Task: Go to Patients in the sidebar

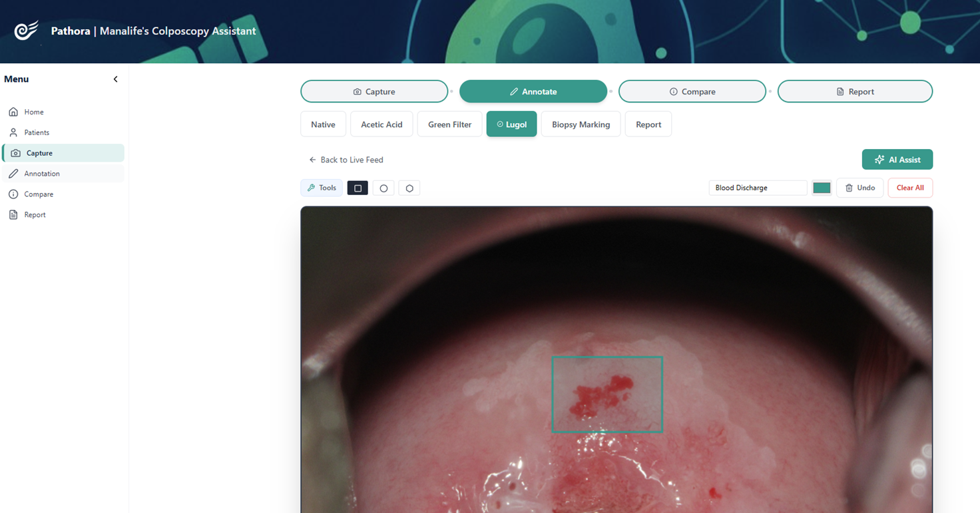Action: pos(63,132)
